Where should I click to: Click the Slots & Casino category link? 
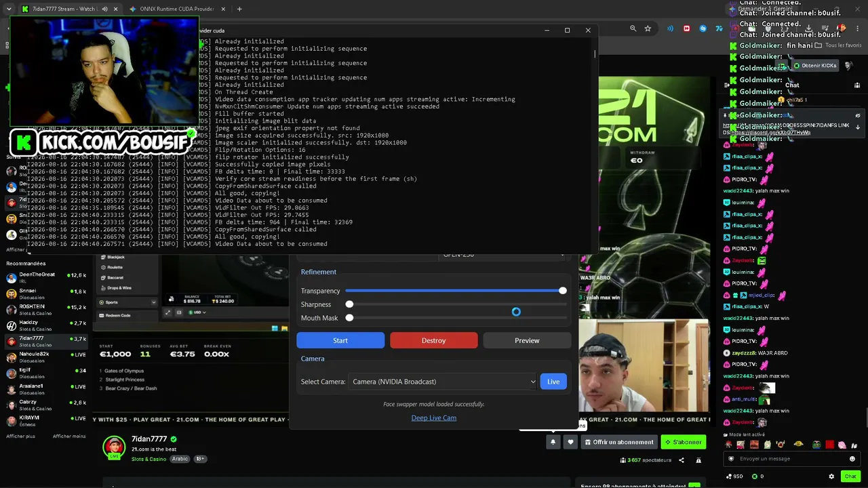(149, 459)
